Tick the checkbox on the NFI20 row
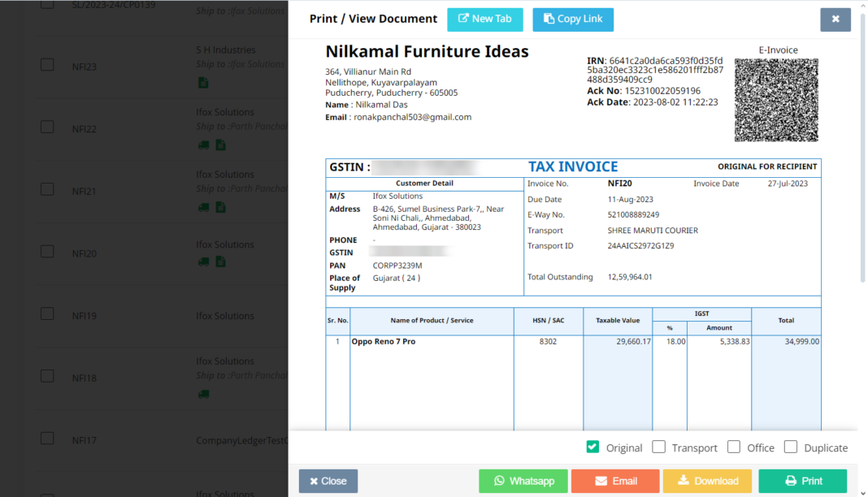The width and height of the screenshot is (868, 497). 46,251
